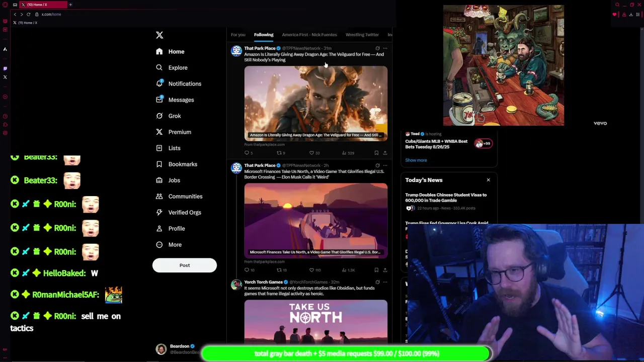Click Grok icon on Yorch Torch Games post
This screenshot has width=644, height=362.
tap(377, 282)
